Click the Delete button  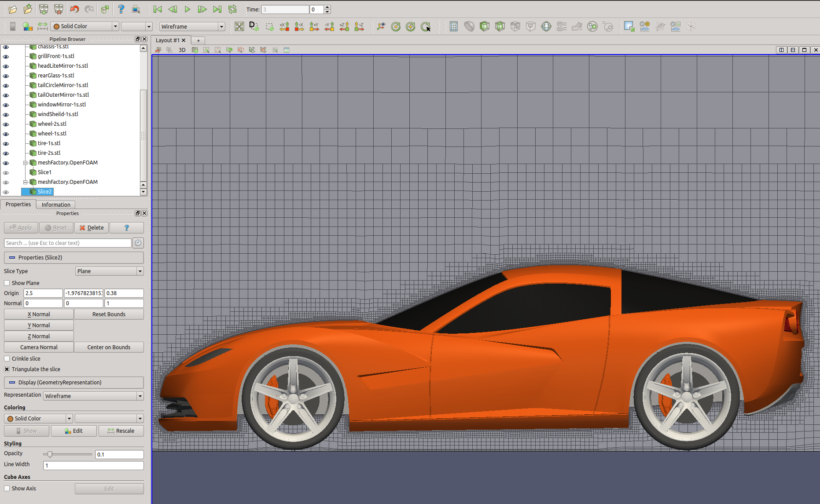[x=92, y=228]
